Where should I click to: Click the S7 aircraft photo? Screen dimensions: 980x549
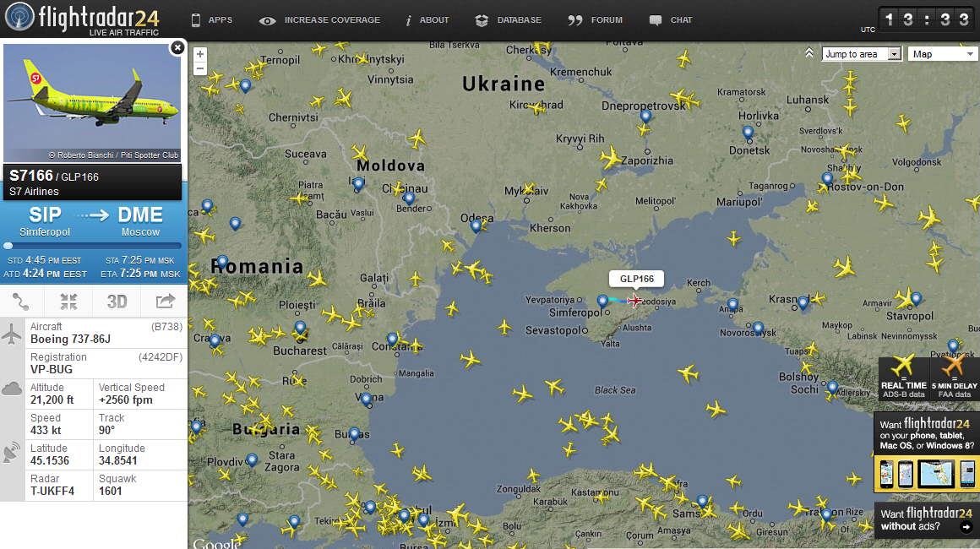(x=92, y=103)
